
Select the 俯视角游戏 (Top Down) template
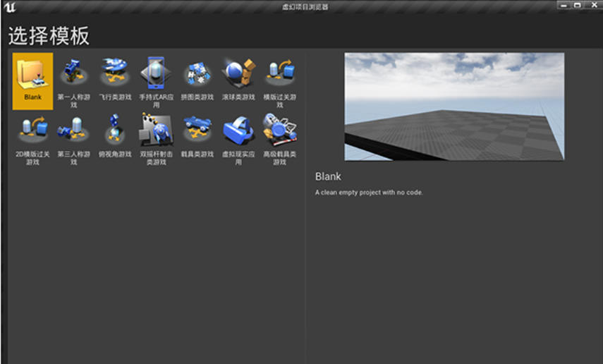tap(114, 138)
